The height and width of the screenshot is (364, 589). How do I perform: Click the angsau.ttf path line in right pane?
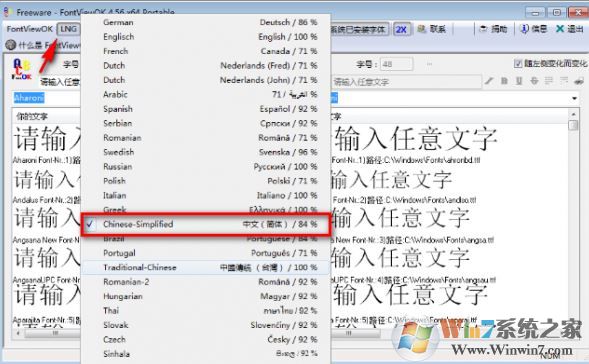414,280
